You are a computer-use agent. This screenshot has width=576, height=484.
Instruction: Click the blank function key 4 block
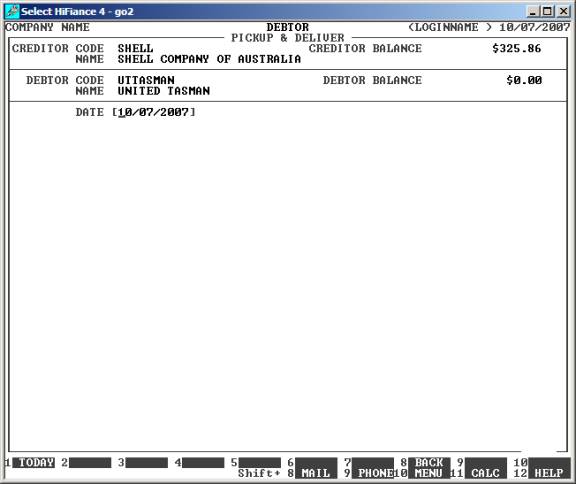click(x=203, y=462)
